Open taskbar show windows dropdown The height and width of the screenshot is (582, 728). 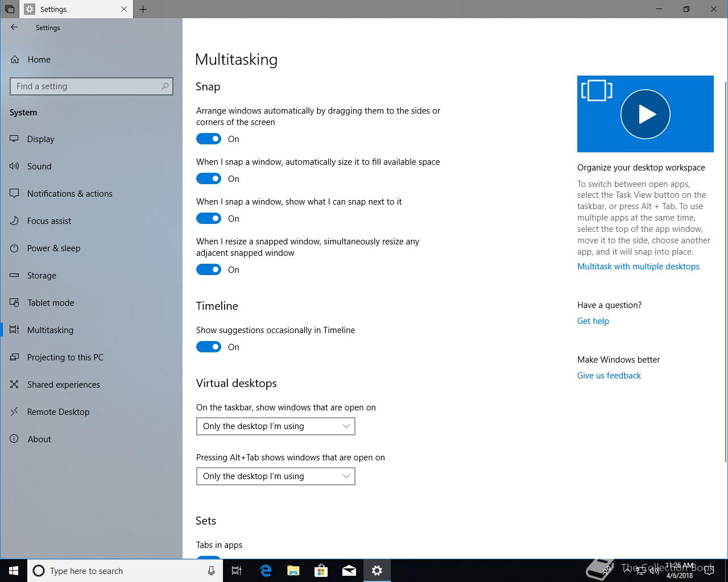coord(276,426)
